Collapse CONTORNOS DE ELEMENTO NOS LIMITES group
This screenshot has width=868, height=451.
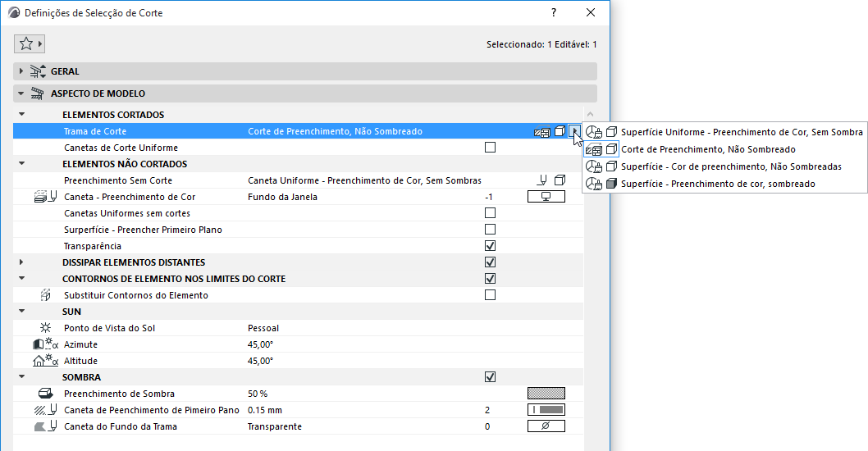(21, 278)
